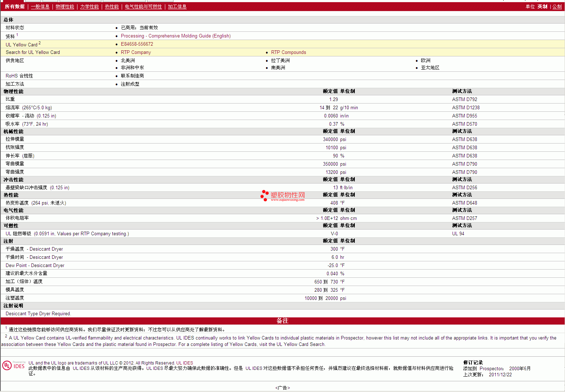Click the 拉伸模量 value 340000
This screenshot has width=565, height=392.
330,139
